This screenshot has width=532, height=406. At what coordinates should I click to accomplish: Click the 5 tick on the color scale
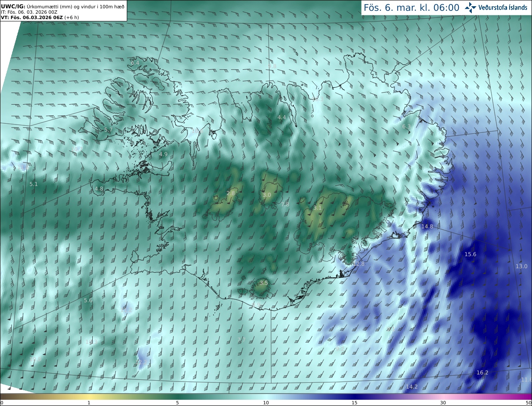(177, 403)
